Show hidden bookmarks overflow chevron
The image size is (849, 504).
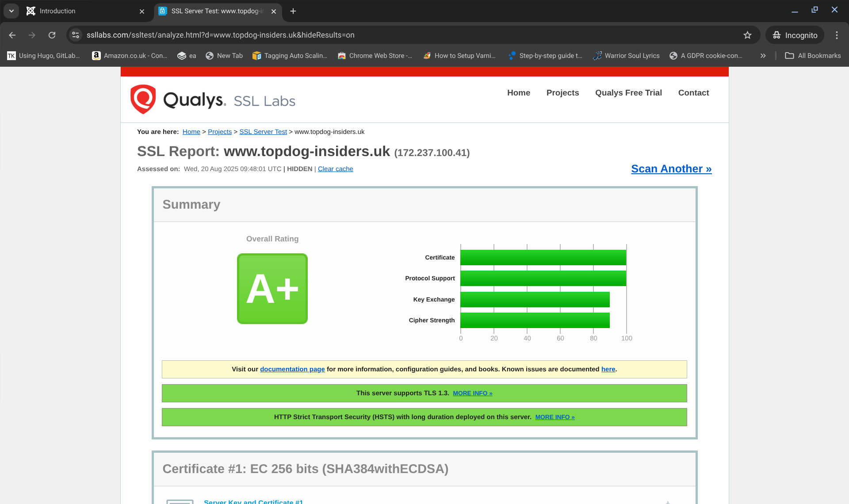click(763, 56)
